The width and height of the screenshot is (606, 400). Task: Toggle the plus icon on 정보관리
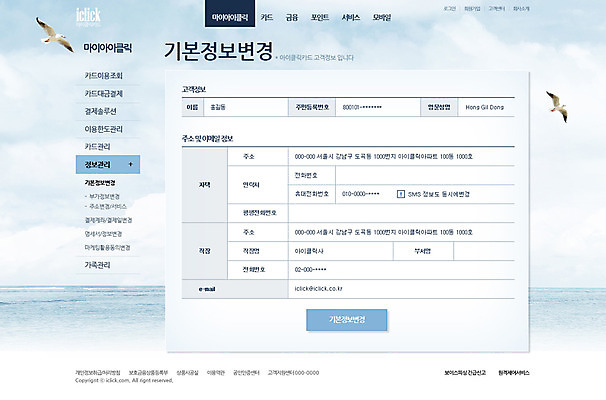[131, 164]
